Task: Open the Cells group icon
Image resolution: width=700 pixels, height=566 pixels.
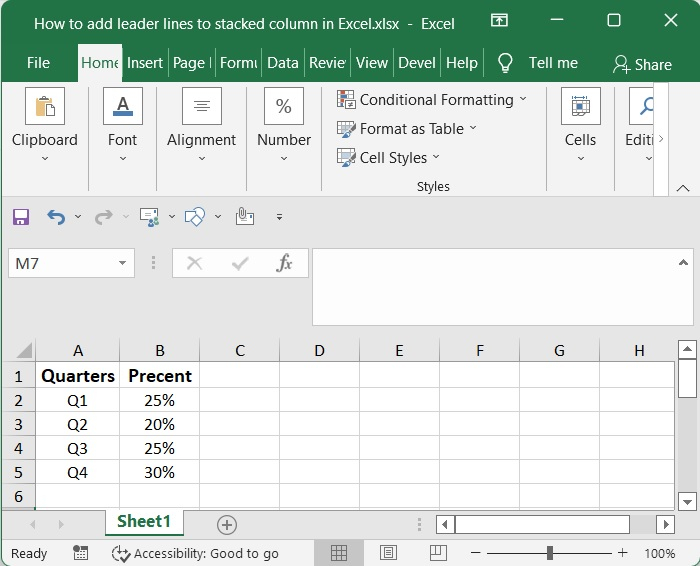Action: coord(580,106)
